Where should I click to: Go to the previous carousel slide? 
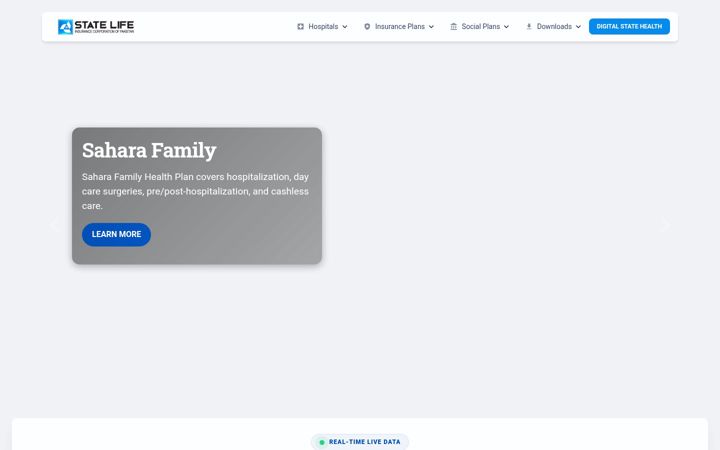54,225
